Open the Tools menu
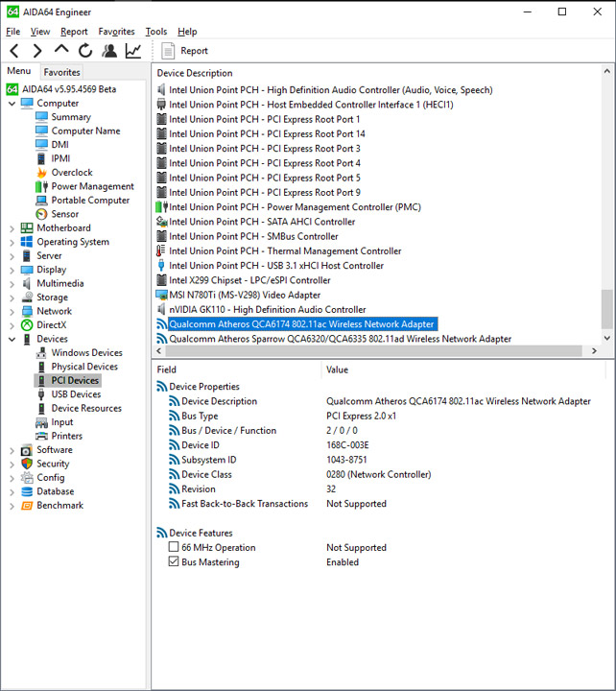This screenshot has height=691, width=616. (156, 32)
